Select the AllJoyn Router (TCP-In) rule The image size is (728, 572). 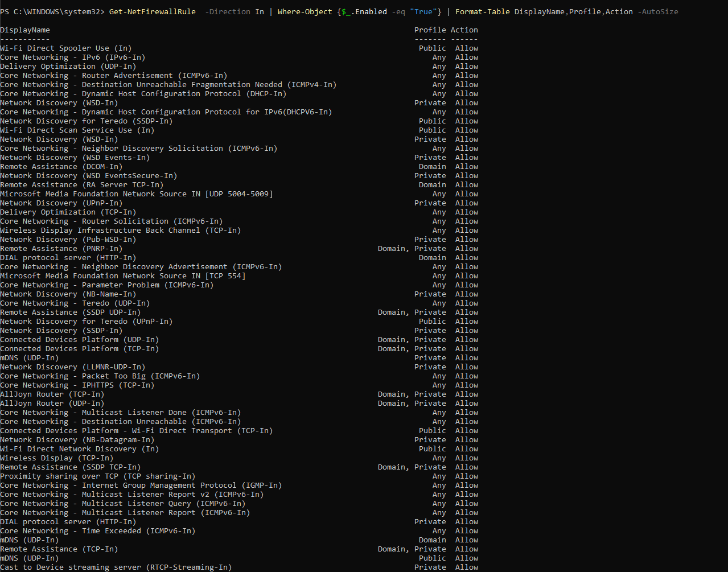52,394
